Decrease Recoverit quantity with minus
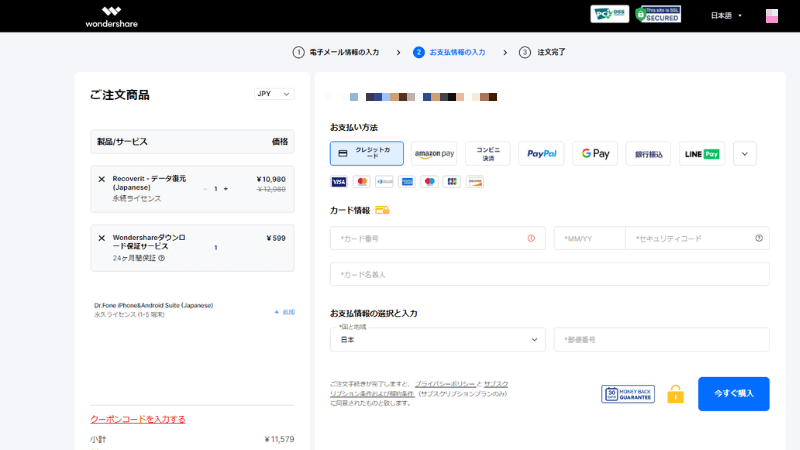 click(205, 189)
